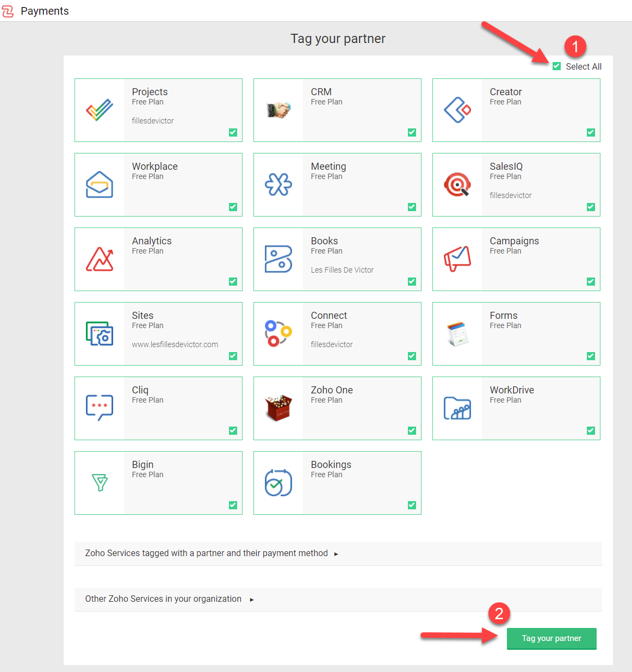Click the Sites app icon
Image resolution: width=632 pixels, height=672 pixels.
tap(100, 334)
